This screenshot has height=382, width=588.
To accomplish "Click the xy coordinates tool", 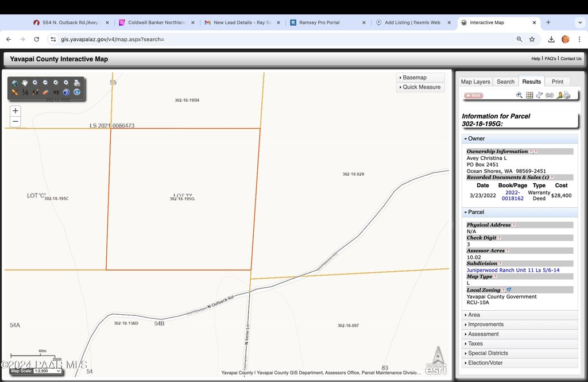I will [56, 92].
